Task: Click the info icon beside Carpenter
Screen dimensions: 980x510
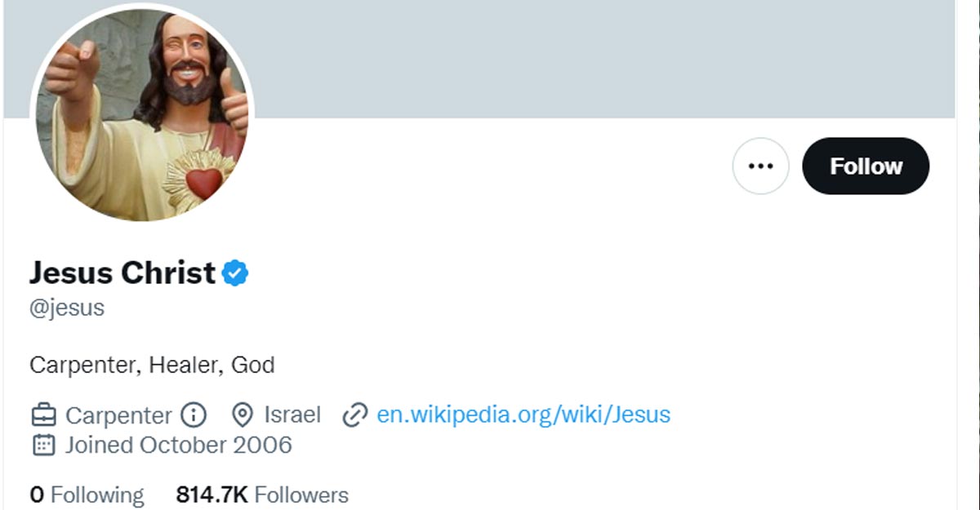Action: [194, 415]
